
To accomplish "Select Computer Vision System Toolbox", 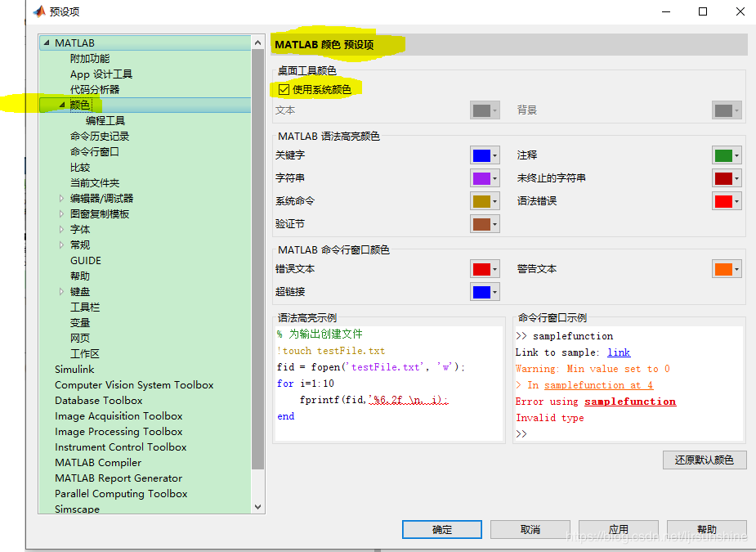I will (x=134, y=384).
